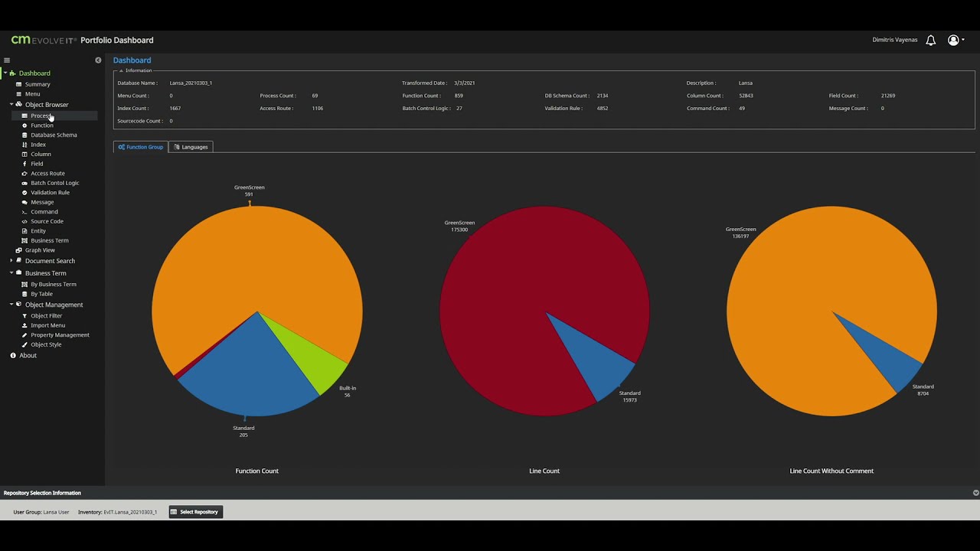Click the About info icon
Image resolution: width=980 pixels, height=551 pixels.
coord(13,355)
